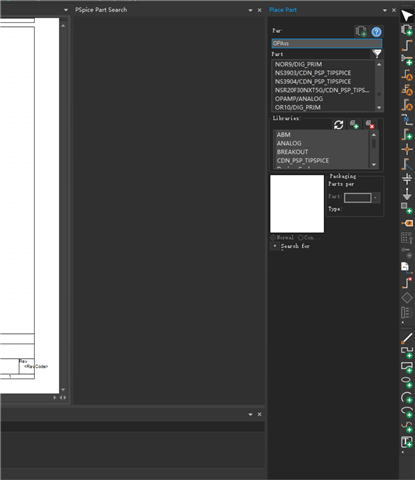Select the Place Bus Entry tool

pyautogui.click(x=407, y=164)
